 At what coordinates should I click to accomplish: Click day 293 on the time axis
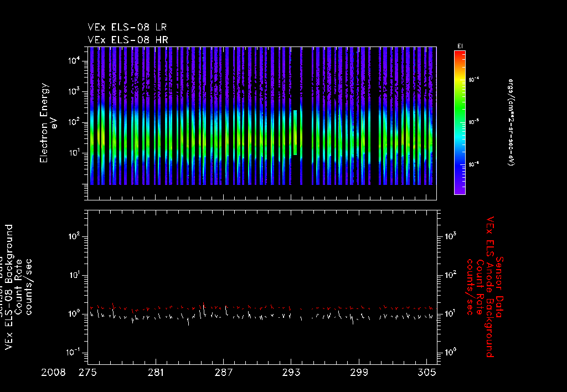[292, 372]
